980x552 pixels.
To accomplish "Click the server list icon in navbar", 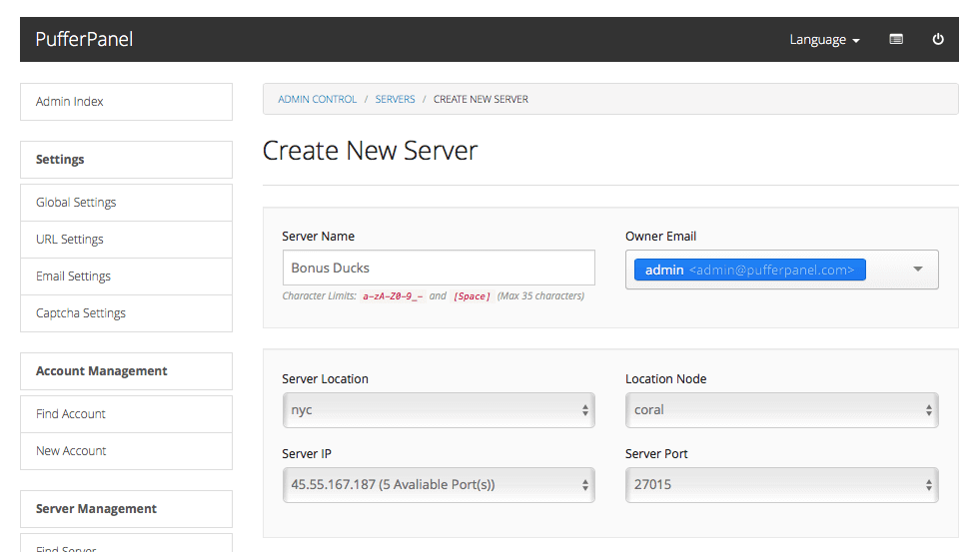I will click(x=896, y=40).
